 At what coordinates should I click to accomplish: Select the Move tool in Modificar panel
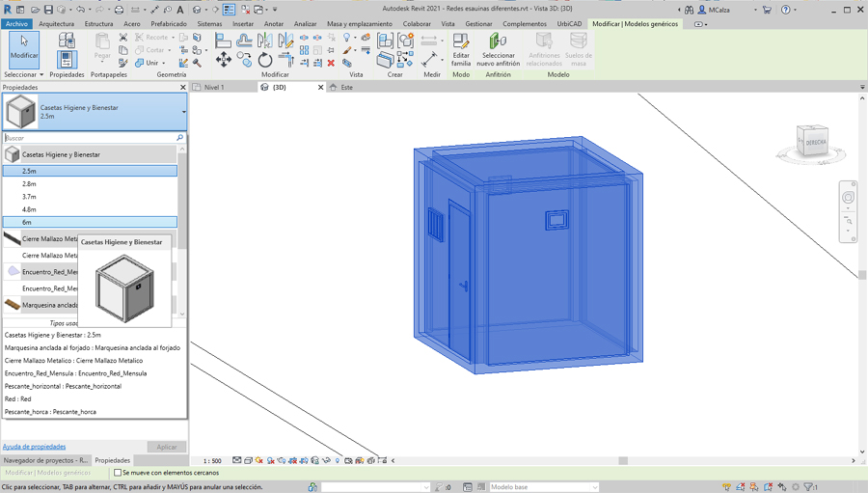224,60
